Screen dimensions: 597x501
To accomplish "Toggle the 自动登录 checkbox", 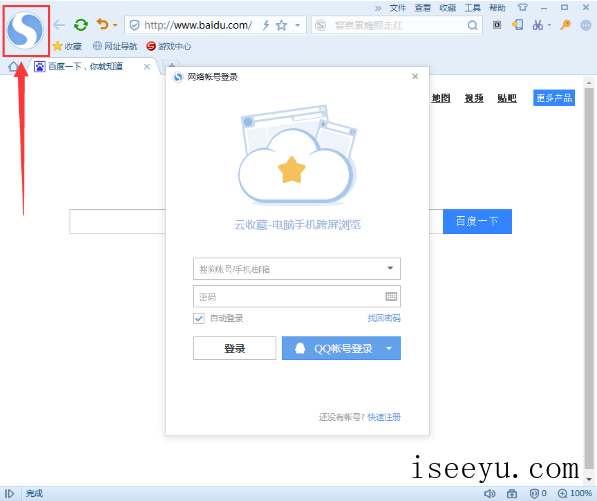I will click(x=199, y=318).
